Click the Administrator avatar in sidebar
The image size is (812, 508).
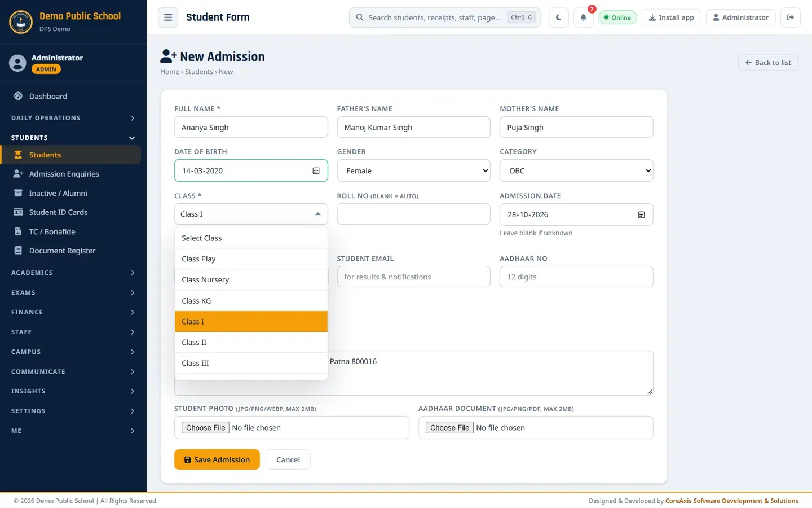(17, 63)
